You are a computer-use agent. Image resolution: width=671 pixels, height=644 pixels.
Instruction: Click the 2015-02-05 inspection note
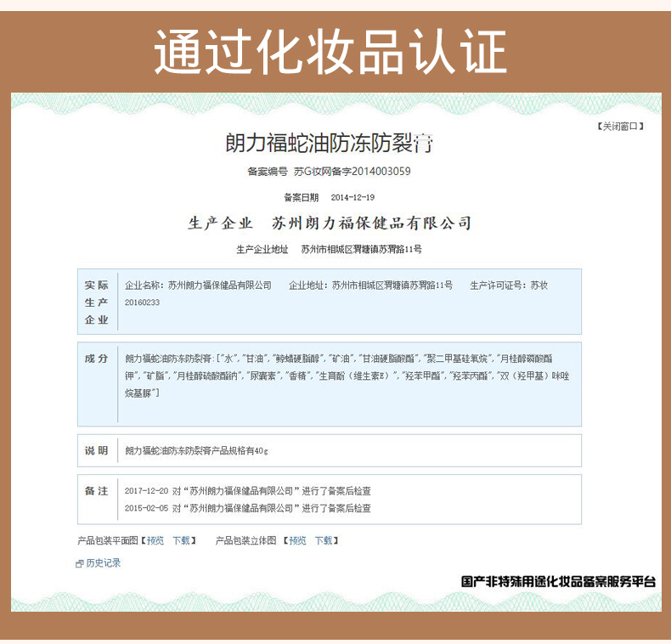pyautogui.click(x=248, y=508)
